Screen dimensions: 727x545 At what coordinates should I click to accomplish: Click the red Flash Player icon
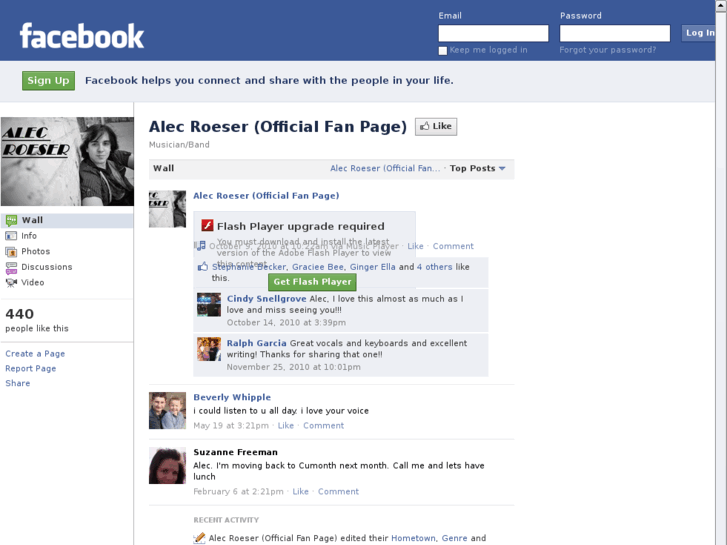(x=207, y=225)
